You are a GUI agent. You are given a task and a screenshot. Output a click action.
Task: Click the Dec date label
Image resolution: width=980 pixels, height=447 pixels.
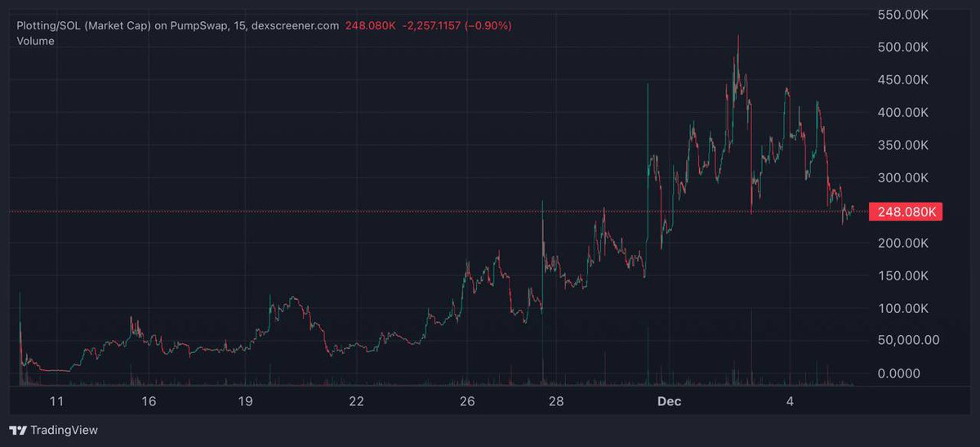(669, 401)
